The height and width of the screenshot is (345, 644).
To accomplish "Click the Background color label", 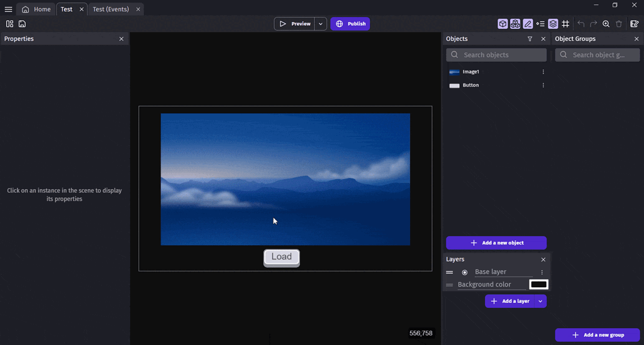I will (x=485, y=284).
